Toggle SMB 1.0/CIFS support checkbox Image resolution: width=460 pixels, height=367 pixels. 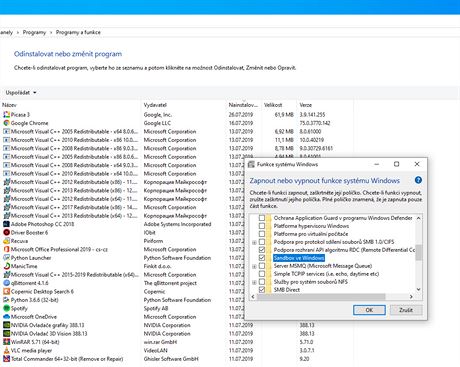tap(262, 242)
